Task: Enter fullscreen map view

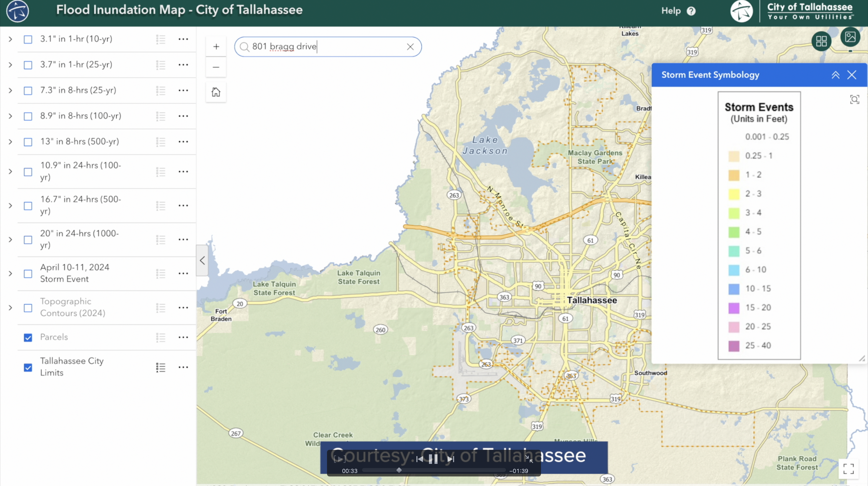Action: [848, 468]
